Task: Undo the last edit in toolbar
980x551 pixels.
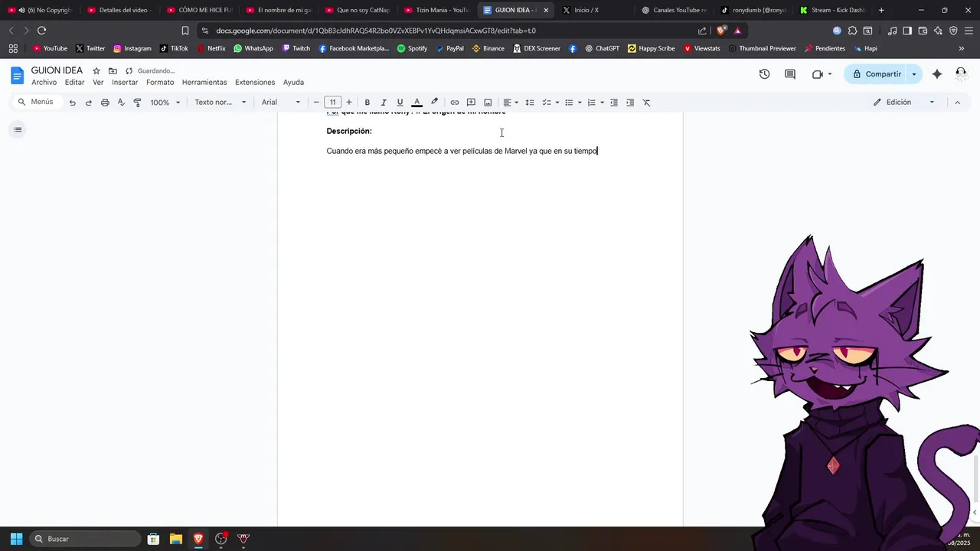Action: (x=72, y=103)
